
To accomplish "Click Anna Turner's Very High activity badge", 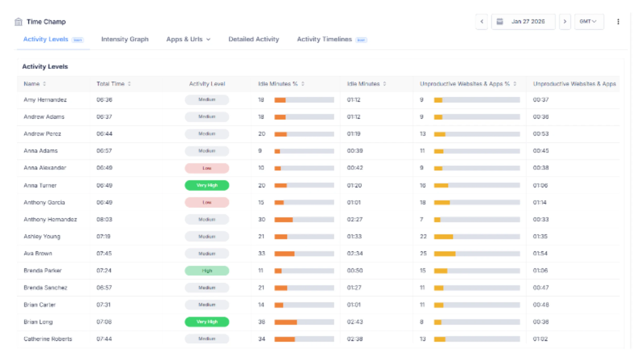I will pos(207,185).
